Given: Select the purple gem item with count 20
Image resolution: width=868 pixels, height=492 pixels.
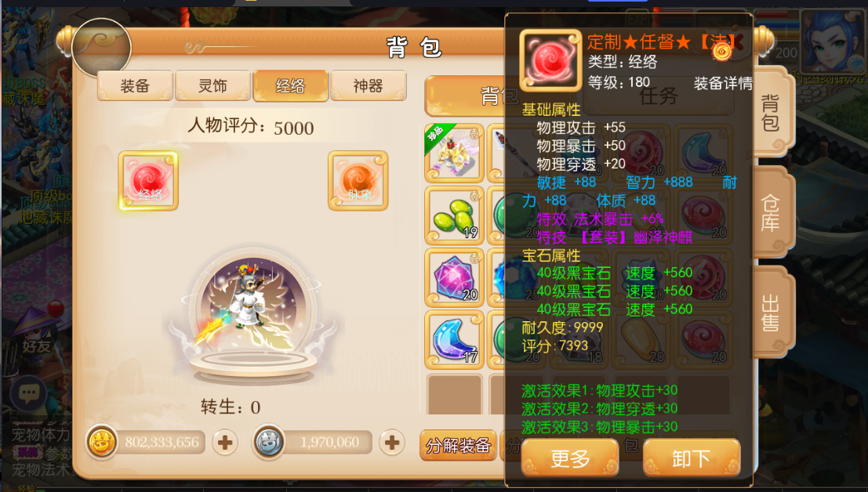Looking at the screenshot, I should tap(455, 277).
